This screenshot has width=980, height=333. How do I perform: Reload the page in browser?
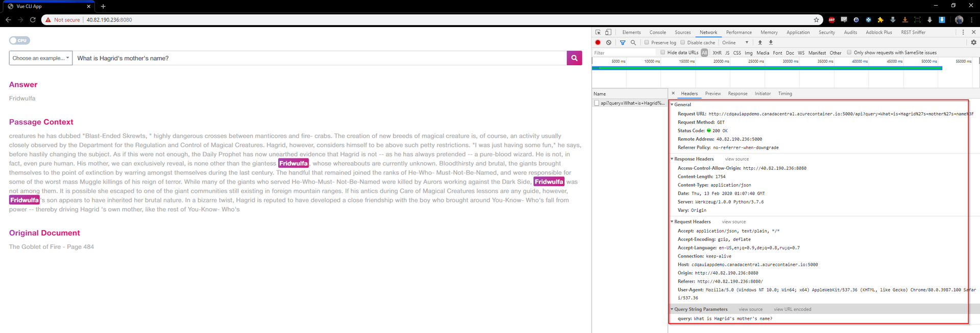click(33, 20)
